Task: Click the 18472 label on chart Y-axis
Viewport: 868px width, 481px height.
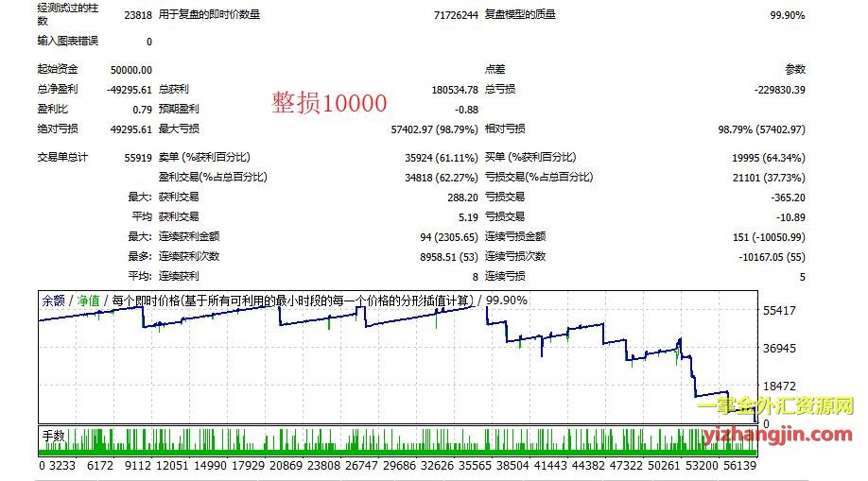Action: tap(785, 387)
